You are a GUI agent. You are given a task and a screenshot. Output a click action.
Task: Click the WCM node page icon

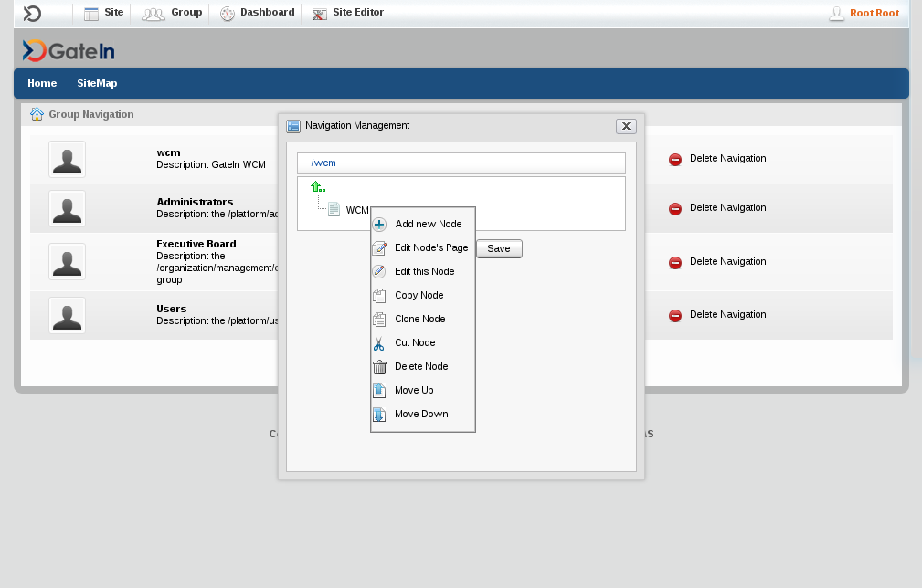pyautogui.click(x=334, y=209)
